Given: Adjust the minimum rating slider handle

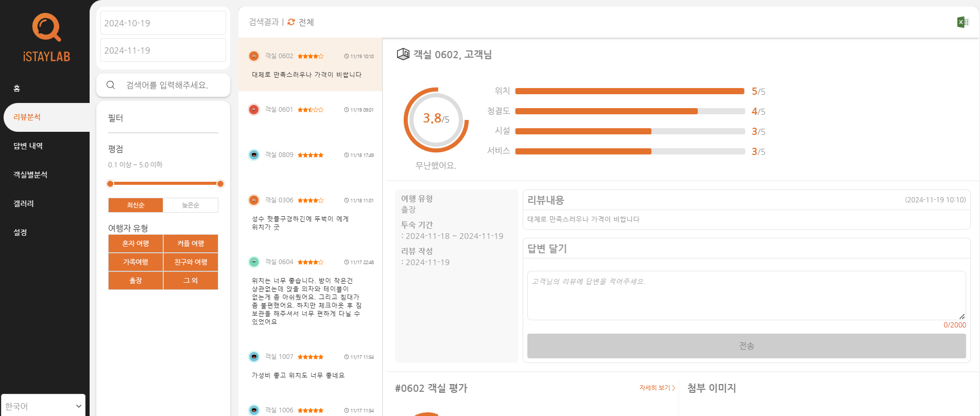Looking at the screenshot, I should click(x=110, y=184).
